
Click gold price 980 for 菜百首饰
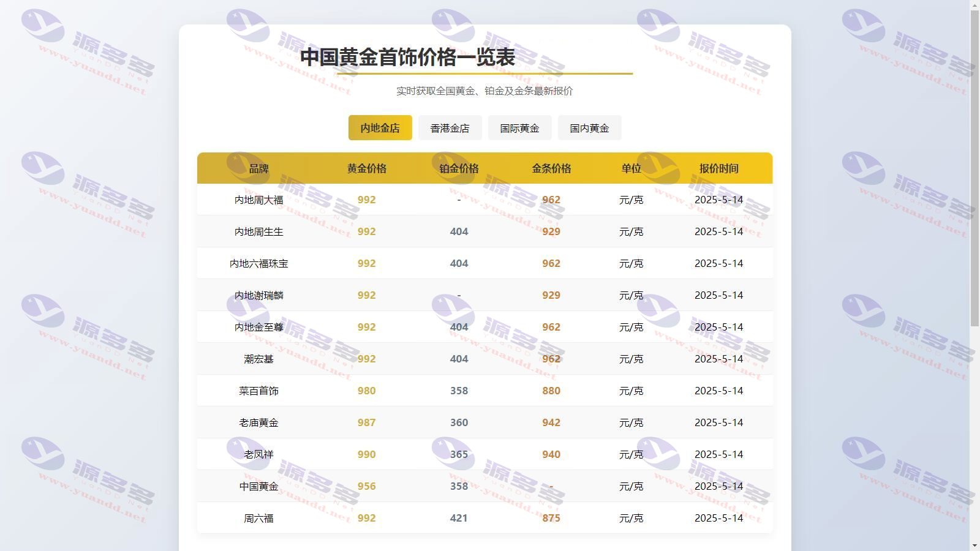(x=366, y=391)
